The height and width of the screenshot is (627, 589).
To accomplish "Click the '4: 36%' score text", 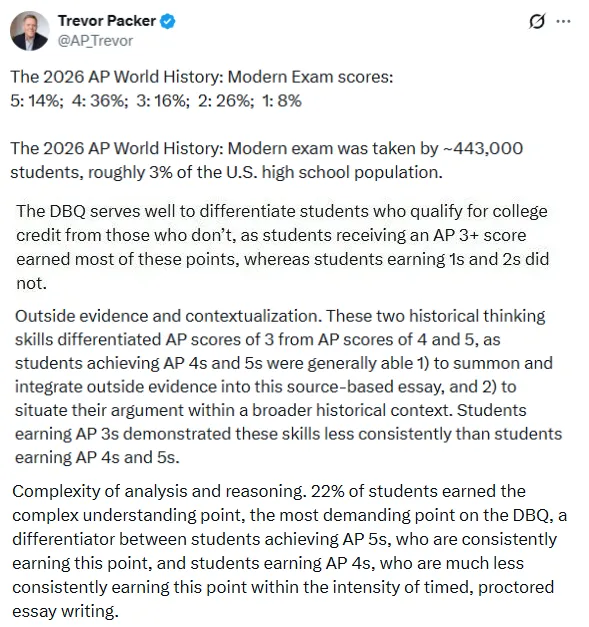I will pos(100,101).
